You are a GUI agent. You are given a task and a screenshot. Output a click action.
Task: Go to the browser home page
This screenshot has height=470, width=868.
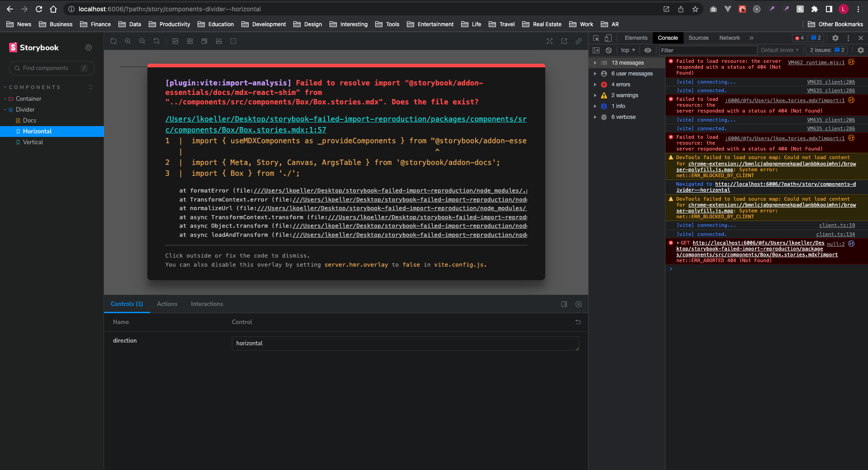pos(53,9)
